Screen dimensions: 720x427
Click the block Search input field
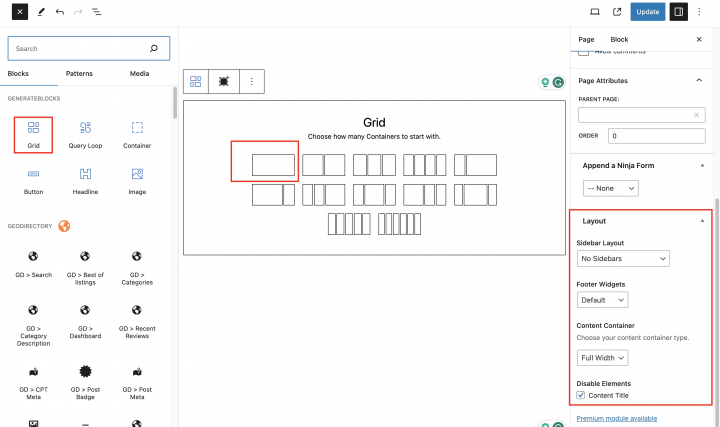click(x=78, y=48)
